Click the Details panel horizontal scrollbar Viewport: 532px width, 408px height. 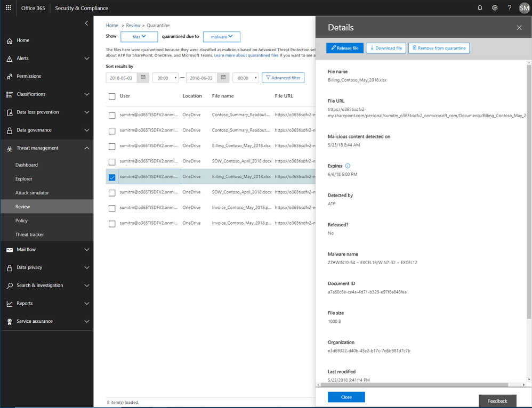tap(414, 385)
